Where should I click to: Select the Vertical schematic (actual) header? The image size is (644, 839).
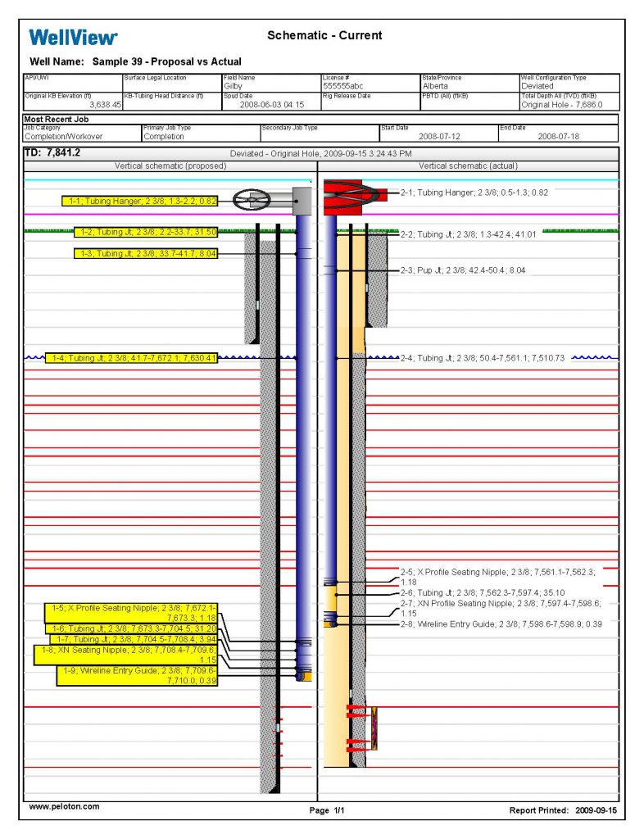click(x=468, y=166)
